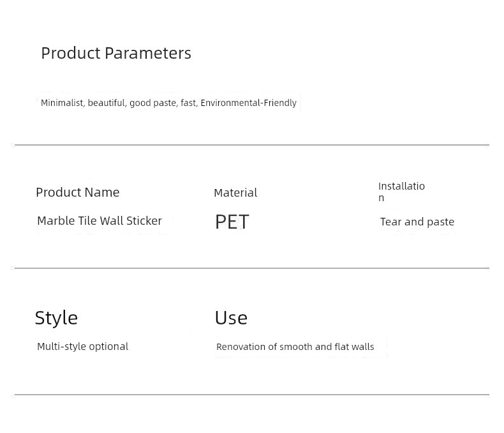Click the Use heading

(231, 318)
